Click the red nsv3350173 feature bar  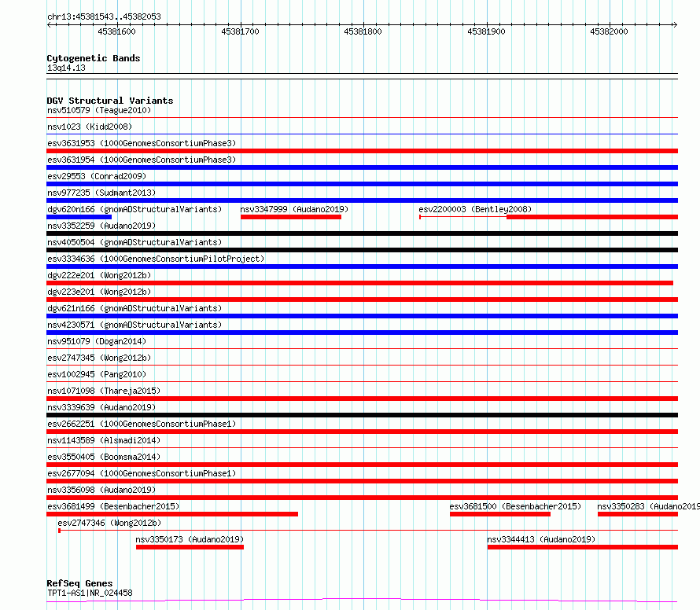190,548
